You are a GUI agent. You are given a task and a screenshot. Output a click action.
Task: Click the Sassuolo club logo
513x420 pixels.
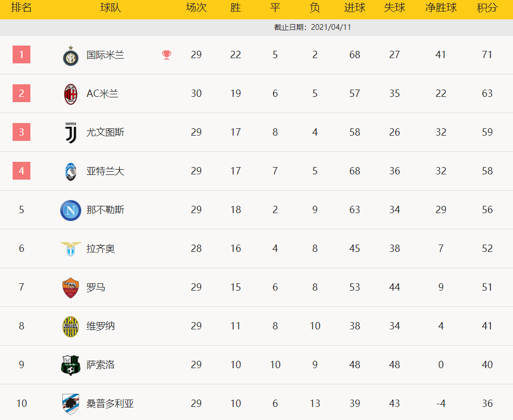coord(71,365)
